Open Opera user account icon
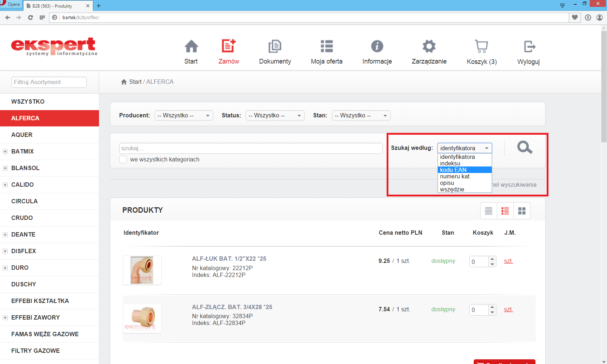Screen dimensions: 607x364 [599, 17]
